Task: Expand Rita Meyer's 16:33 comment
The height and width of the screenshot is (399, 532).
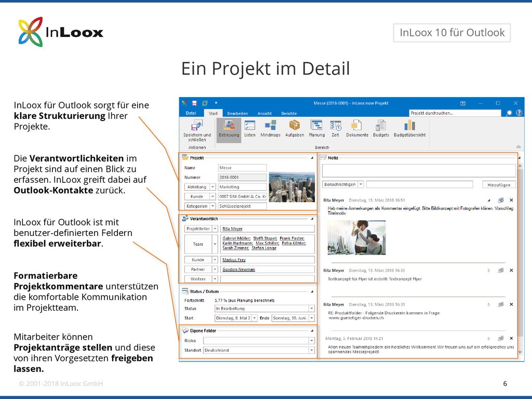Action: [x=489, y=270]
